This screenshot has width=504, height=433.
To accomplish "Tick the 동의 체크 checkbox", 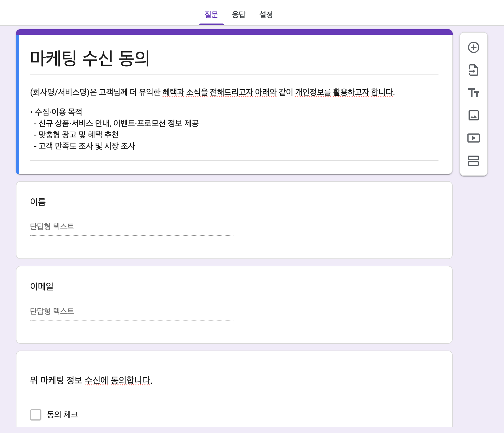I will click(x=36, y=415).
